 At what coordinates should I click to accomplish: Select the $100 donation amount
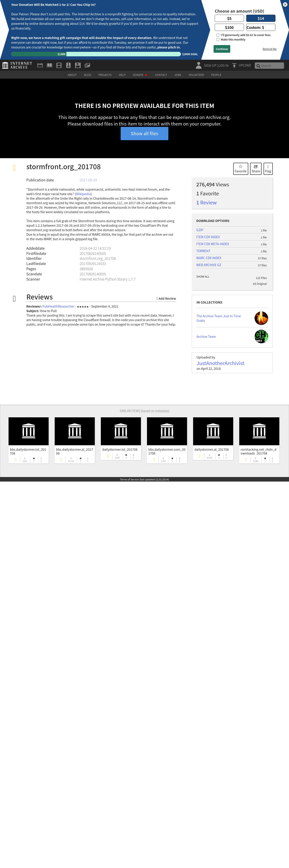click(x=229, y=27)
